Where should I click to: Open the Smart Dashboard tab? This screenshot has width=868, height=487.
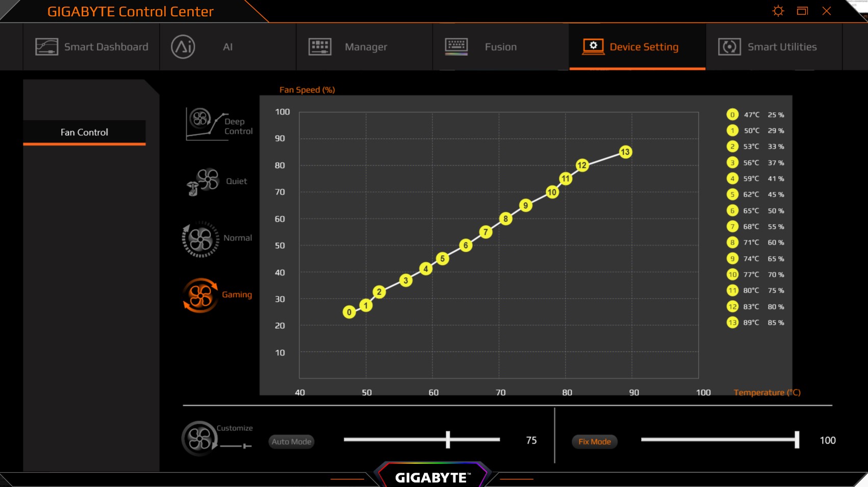click(x=91, y=47)
